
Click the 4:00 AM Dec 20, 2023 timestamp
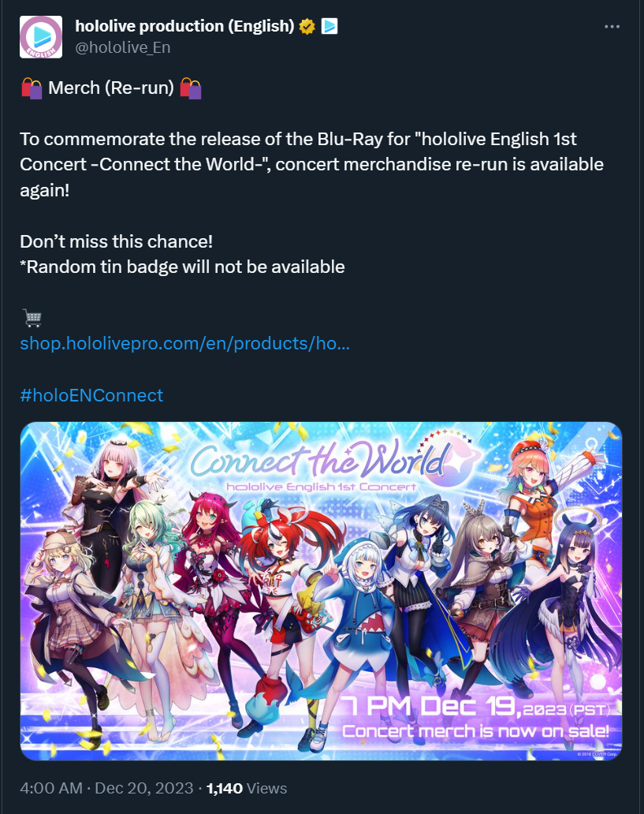106,788
